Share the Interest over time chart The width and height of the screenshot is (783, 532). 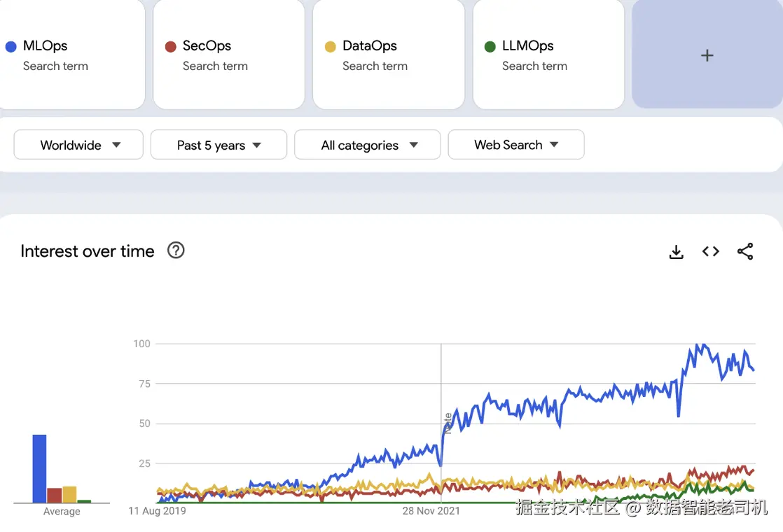[x=745, y=252]
